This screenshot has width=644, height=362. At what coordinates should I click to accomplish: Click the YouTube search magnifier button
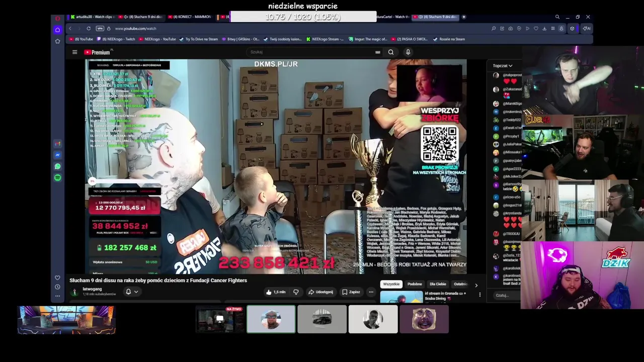tap(391, 52)
